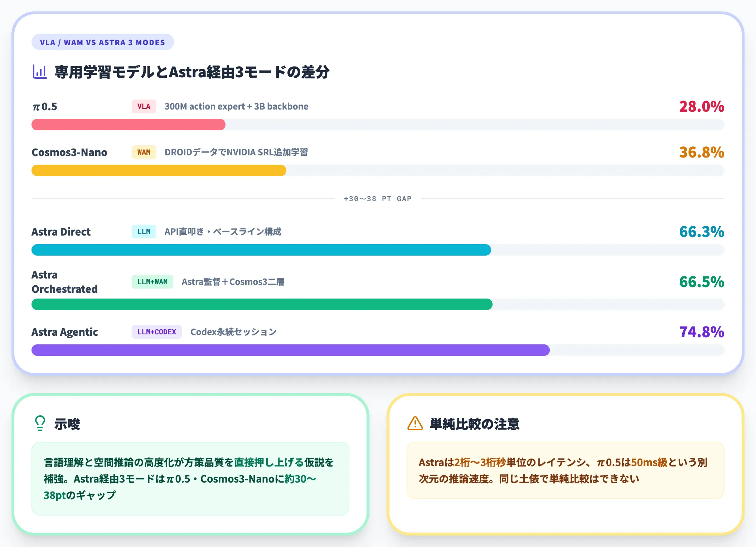The width and height of the screenshot is (756, 547).
Task: Click the Astra Direct label
Action: click(x=61, y=232)
